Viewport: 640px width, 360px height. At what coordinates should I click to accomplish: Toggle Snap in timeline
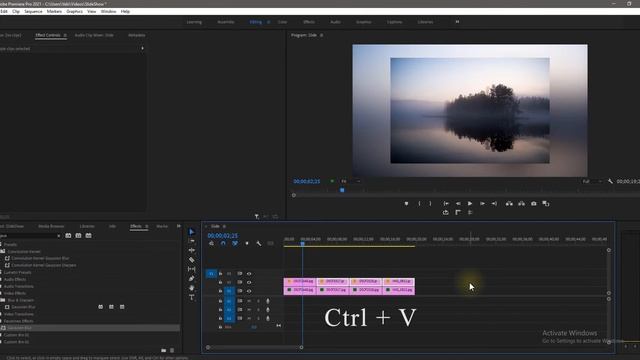click(223, 244)
